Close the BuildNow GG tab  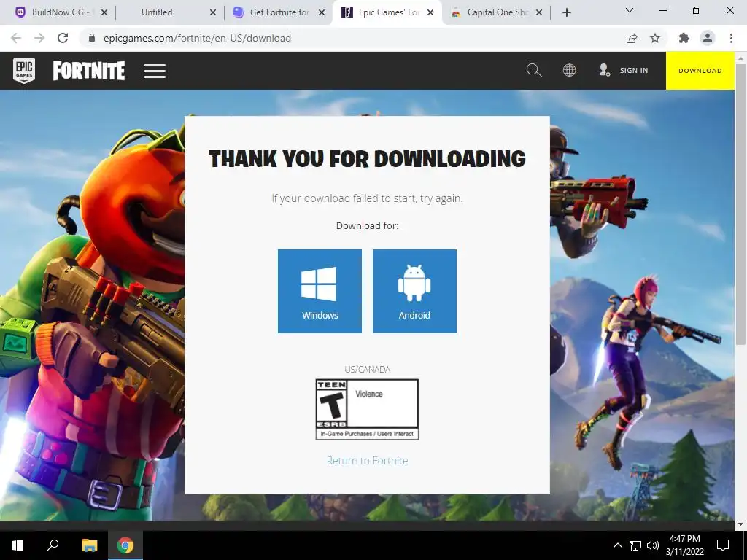(104, 12)
